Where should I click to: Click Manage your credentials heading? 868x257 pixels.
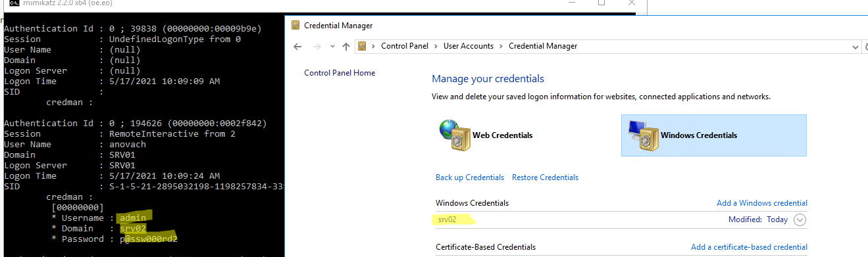488,79
